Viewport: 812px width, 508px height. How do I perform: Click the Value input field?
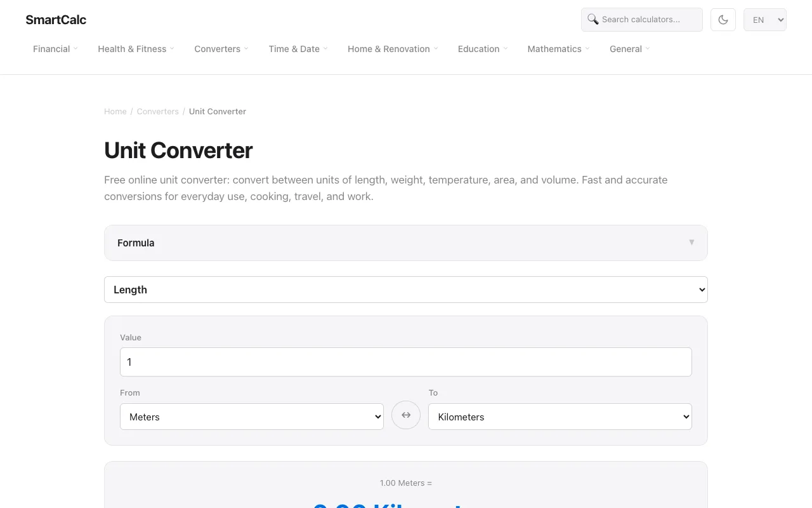406,362
